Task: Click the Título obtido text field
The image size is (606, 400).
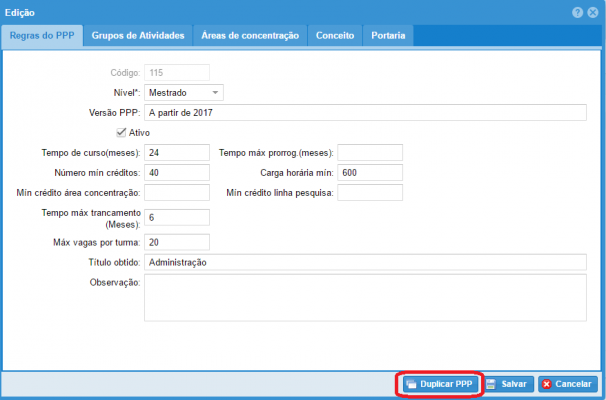Action: [364, 262]
